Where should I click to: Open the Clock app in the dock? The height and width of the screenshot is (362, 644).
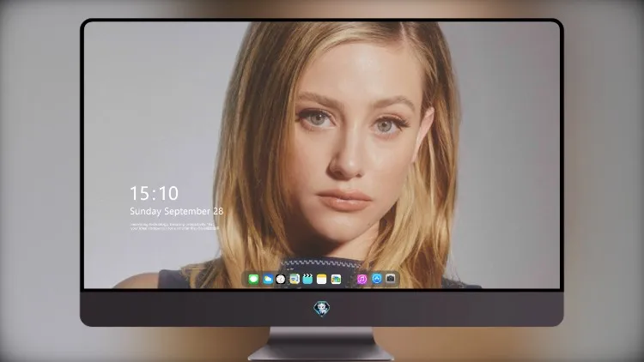tap(281, 279)
